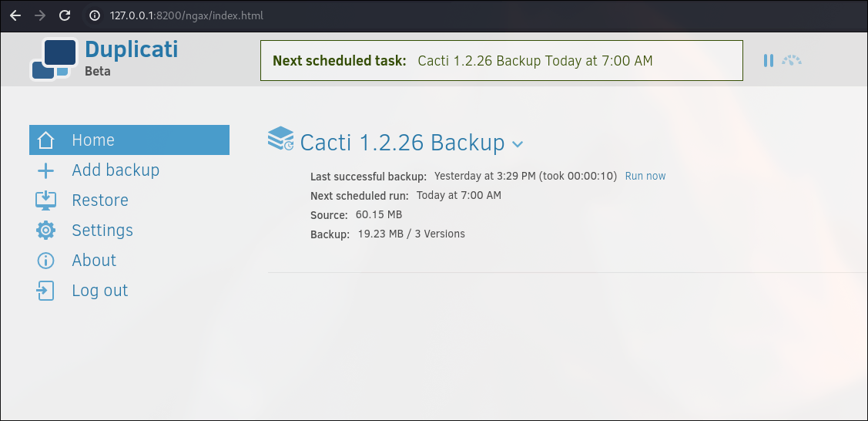868x421 pixels.
Task: Expand the chevron beside Cacti 1.2.26 Backup
Action: pyautogui.click(x=518, y=144)
